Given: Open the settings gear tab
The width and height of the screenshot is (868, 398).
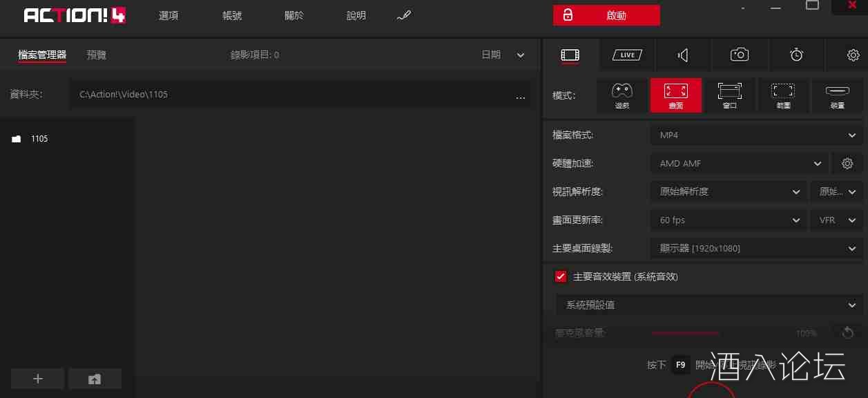Looking at the screenshot, I should [853, 55].
